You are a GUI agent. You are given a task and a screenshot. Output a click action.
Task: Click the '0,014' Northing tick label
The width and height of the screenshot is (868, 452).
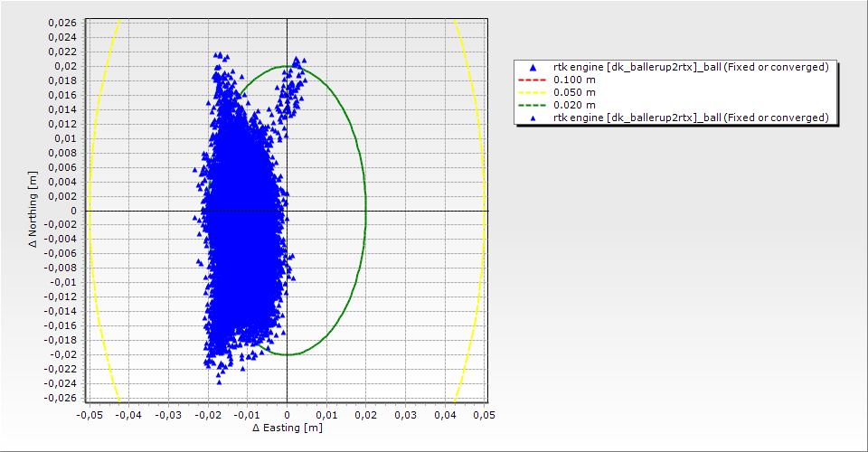coord(62,109)
